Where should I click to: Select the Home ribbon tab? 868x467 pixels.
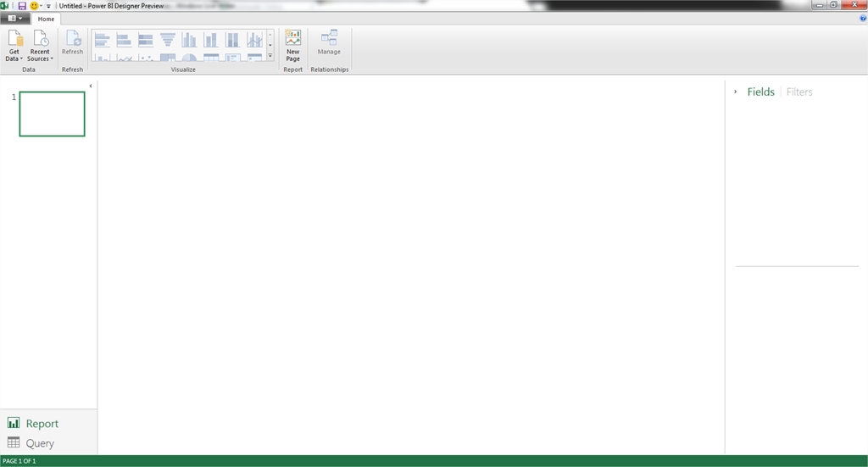(x=46, y=19)
